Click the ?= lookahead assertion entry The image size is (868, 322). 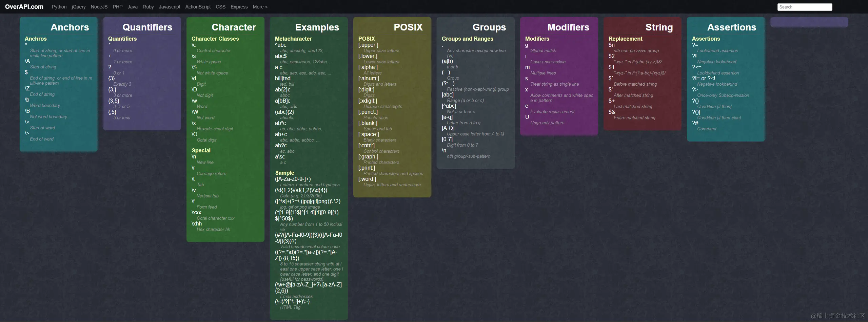point(695,45)
